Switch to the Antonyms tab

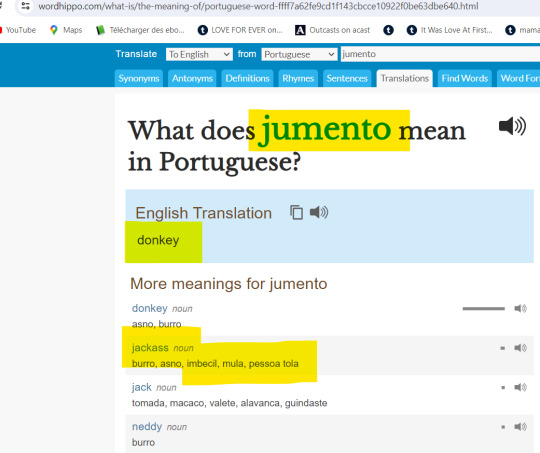192,79
